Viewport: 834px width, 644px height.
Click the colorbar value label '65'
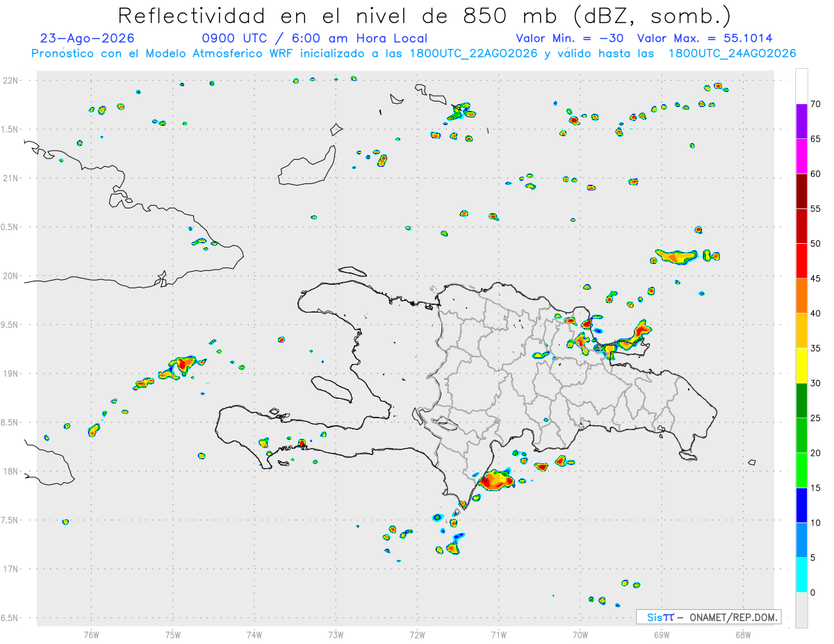[x=816, y=139]
